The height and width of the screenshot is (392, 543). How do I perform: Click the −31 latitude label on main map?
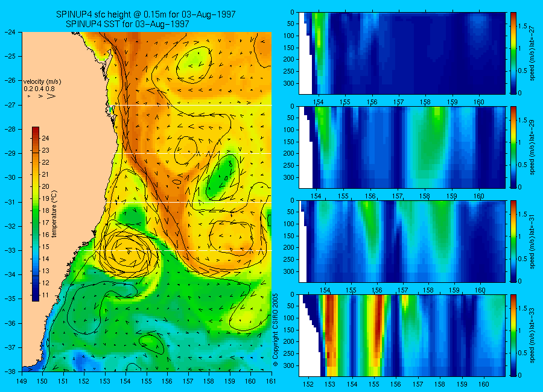point(10,202)
